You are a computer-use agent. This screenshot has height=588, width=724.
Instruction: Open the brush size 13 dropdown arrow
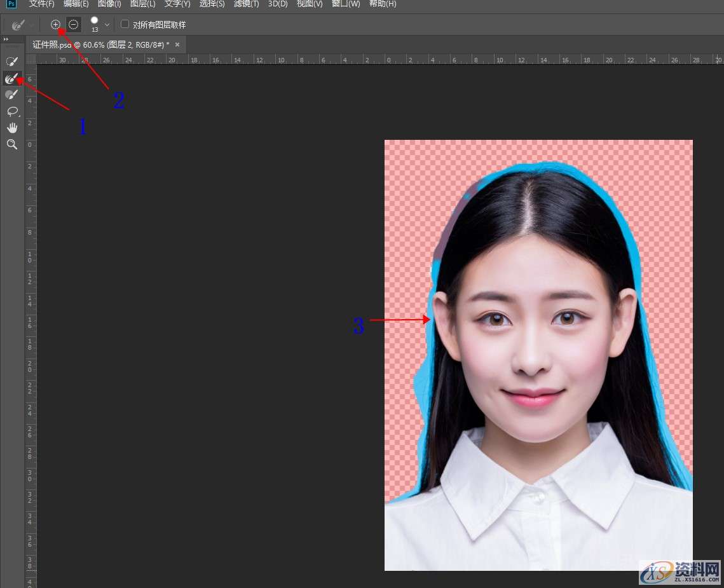pos(107,25)
